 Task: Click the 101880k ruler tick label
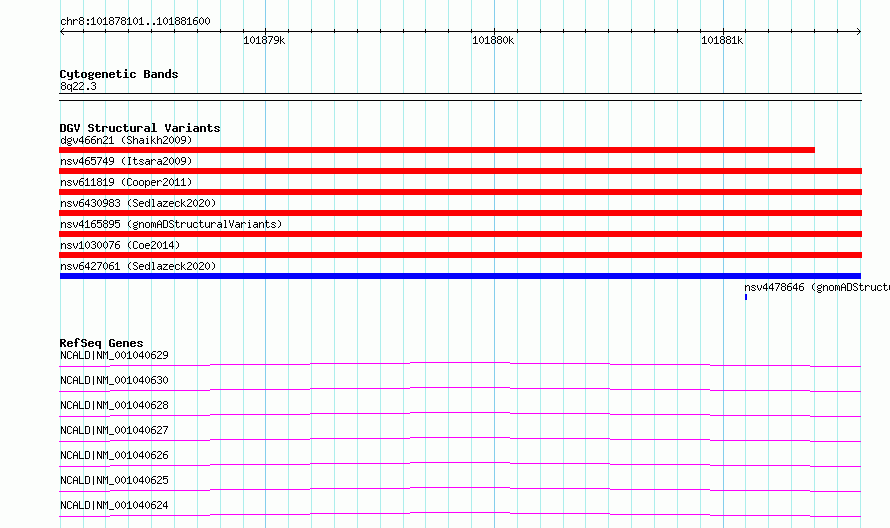click(493, 40)
